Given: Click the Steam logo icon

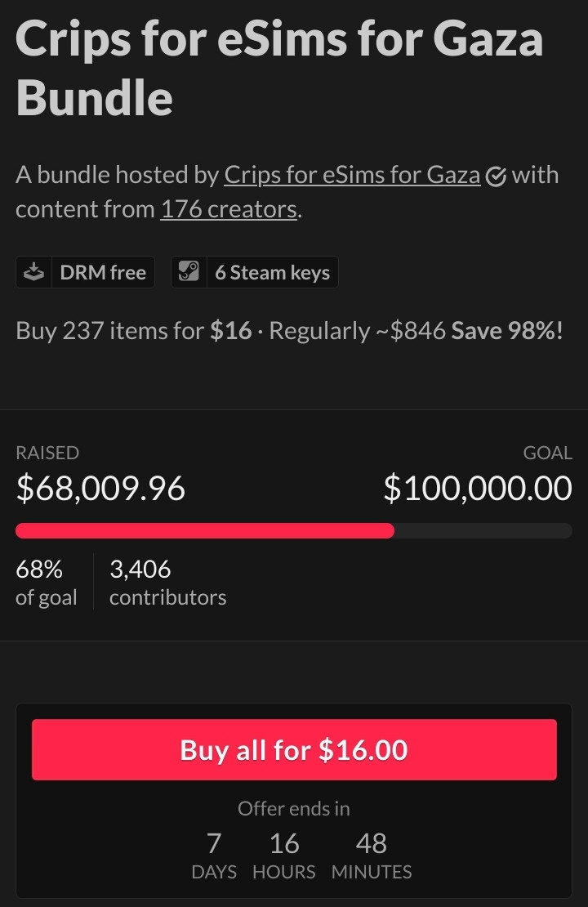Looking at the screenshot, I should click(x=189, y=272).
